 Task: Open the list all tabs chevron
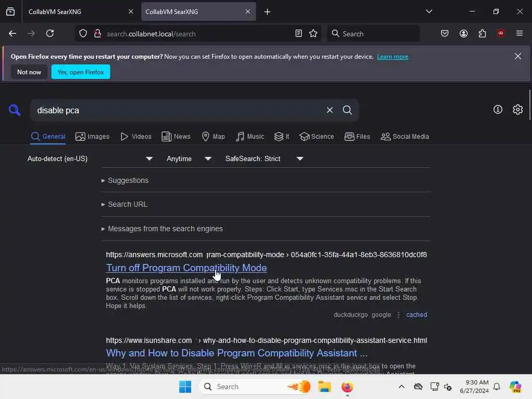pos(429,11)
